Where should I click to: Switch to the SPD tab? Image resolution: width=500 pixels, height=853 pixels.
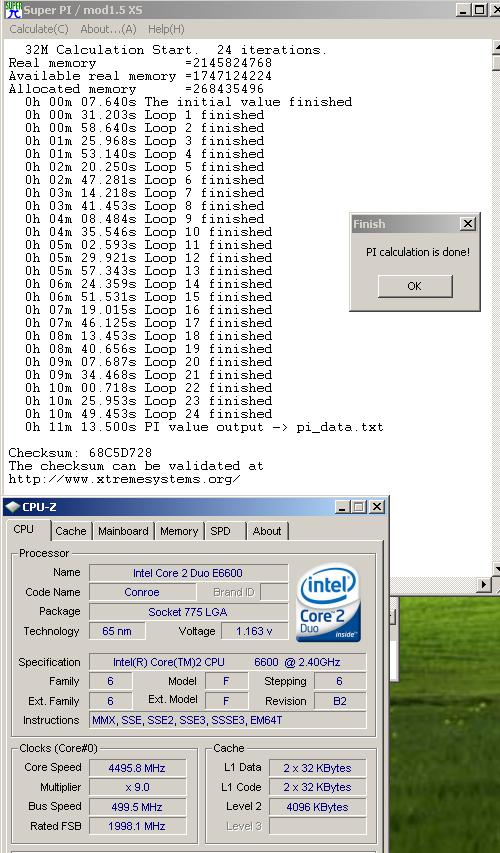(x=220, y=531)
